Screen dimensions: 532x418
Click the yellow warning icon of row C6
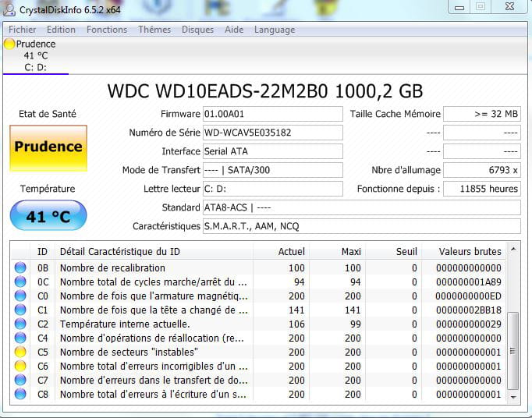tap(20, 366)
